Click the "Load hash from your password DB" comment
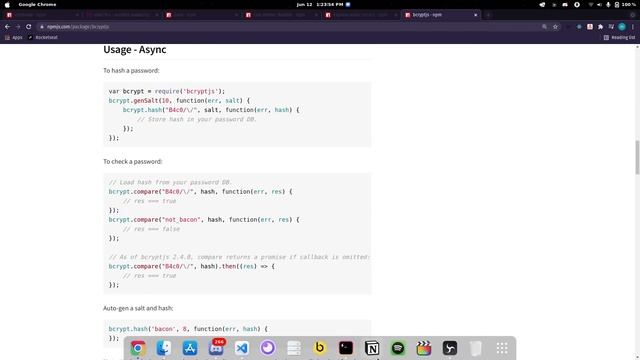 point(170,182)
